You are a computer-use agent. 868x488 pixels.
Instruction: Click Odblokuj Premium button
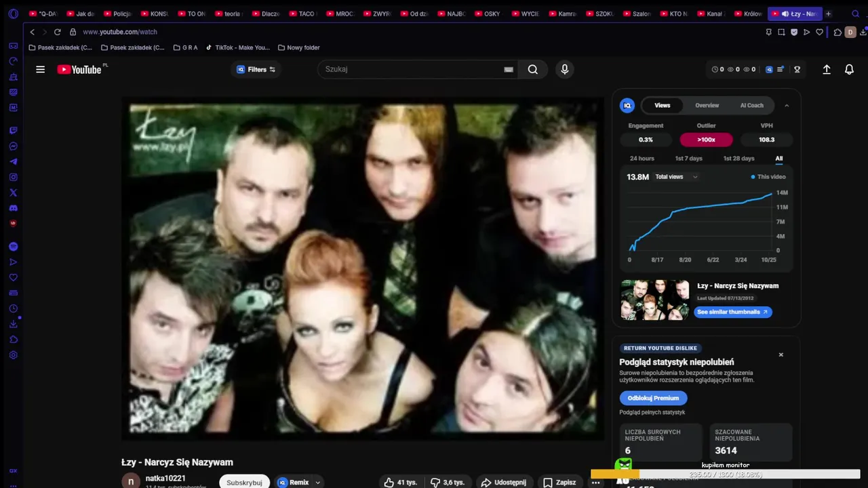[x=653, y=398]
